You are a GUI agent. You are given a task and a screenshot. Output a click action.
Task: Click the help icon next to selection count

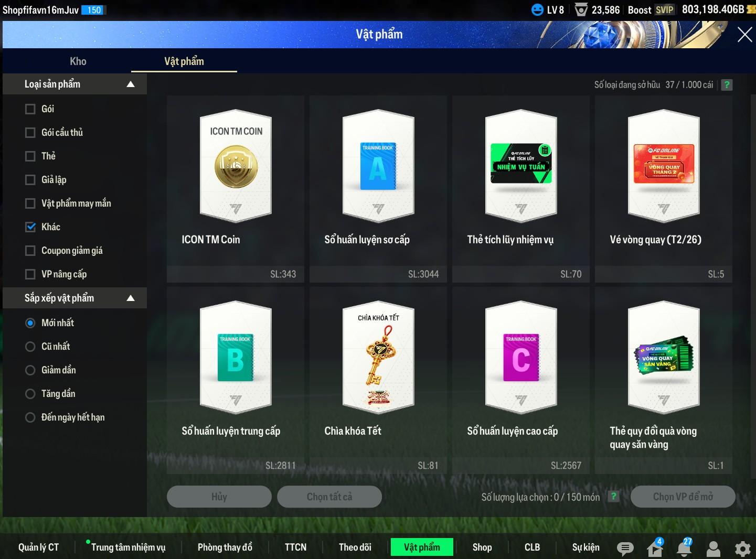tap(613, 497)
